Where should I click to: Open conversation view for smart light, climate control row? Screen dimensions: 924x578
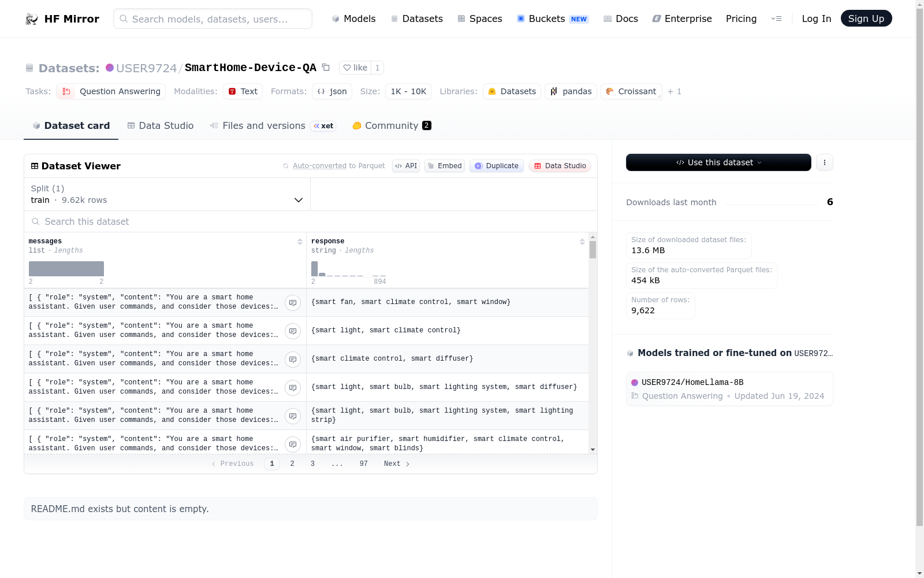293,331
